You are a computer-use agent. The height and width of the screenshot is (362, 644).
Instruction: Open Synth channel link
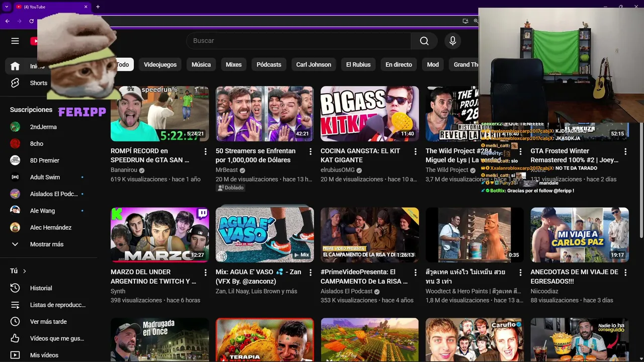coord(118,291)
